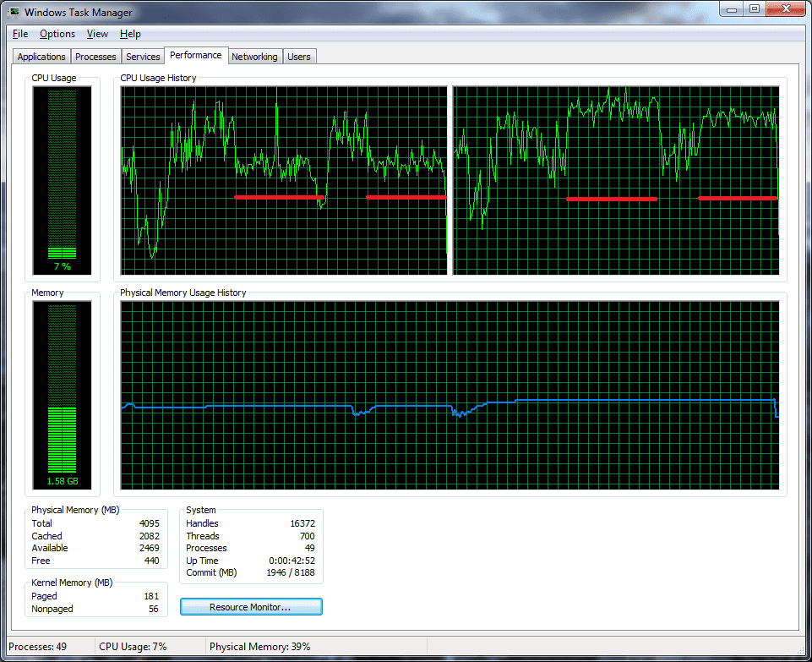Click the Free memory value 440
The height and width of the screenshot is (662, 812).
coord(152,561)
